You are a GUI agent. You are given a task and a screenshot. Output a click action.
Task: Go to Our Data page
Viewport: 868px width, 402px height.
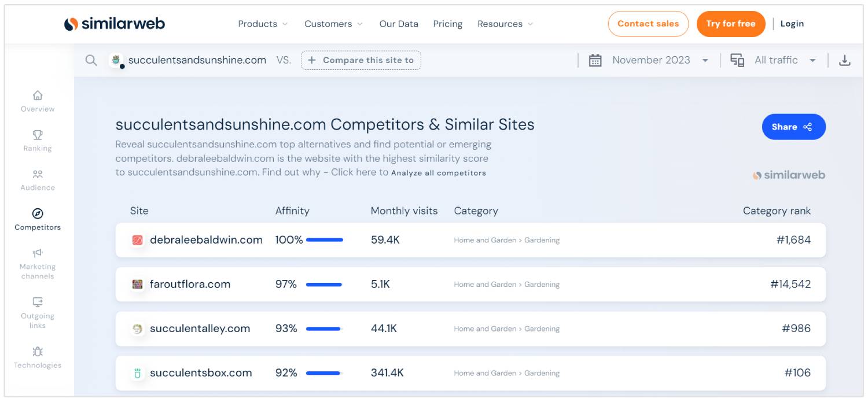tap(399, 24)
